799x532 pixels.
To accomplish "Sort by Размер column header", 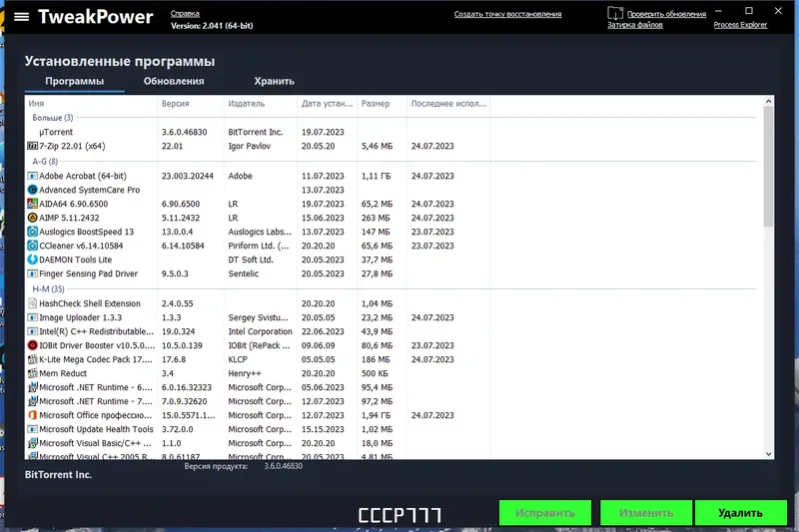I will [x=383, y=104].
